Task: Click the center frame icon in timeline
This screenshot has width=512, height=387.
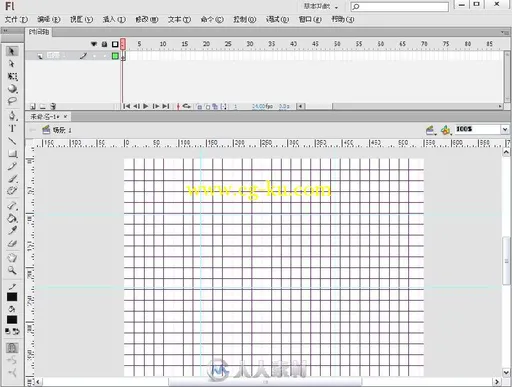Action: 178,106
